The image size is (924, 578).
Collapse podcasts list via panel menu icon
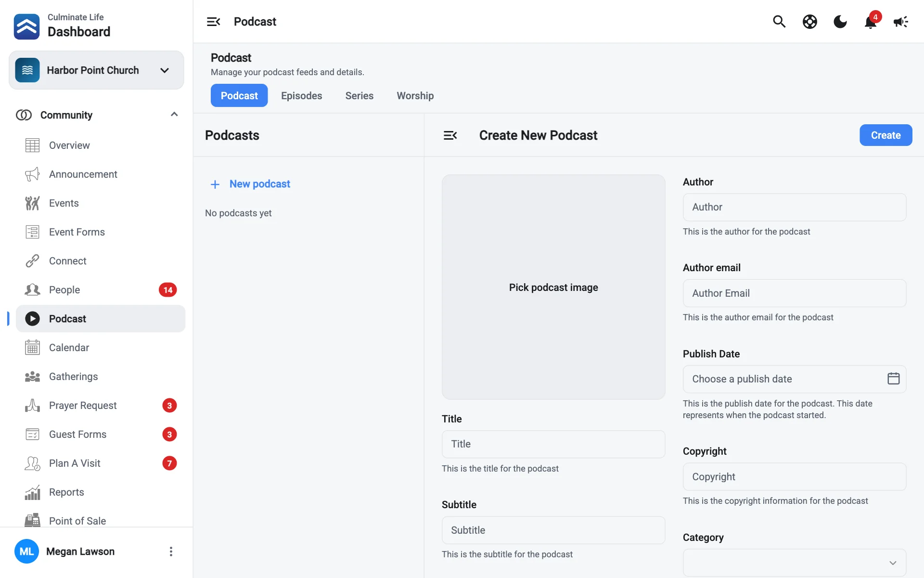450,135
